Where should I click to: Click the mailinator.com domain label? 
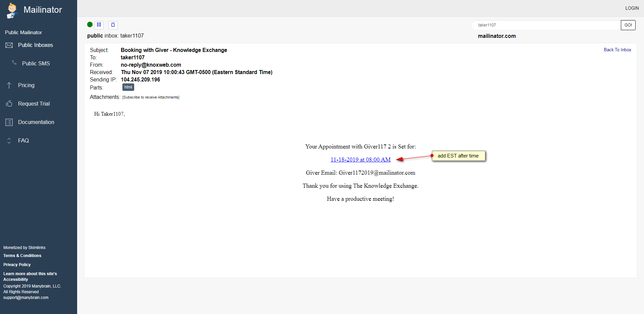497,36
